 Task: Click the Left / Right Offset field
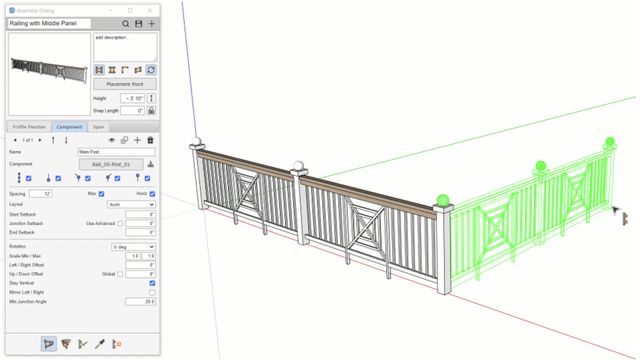(140, 265)
